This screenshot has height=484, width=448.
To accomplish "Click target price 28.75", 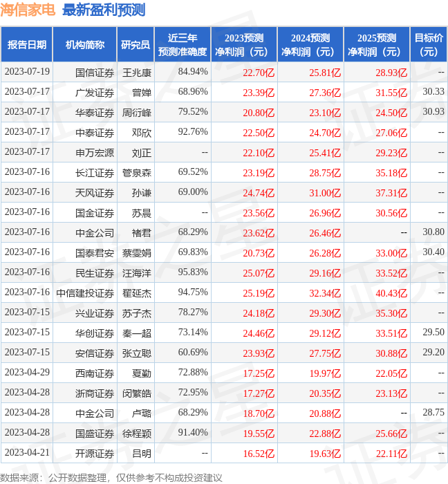I will [433, 413].
